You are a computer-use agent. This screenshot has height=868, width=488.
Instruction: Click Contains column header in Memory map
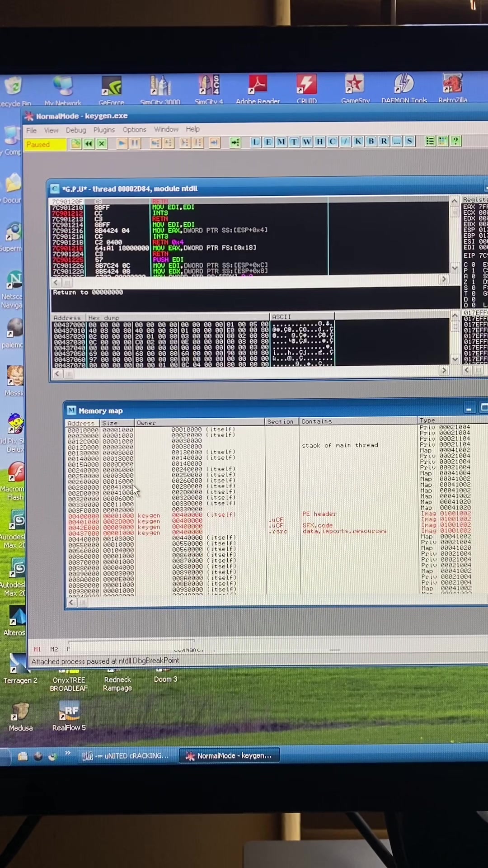[x=358, y=421]
